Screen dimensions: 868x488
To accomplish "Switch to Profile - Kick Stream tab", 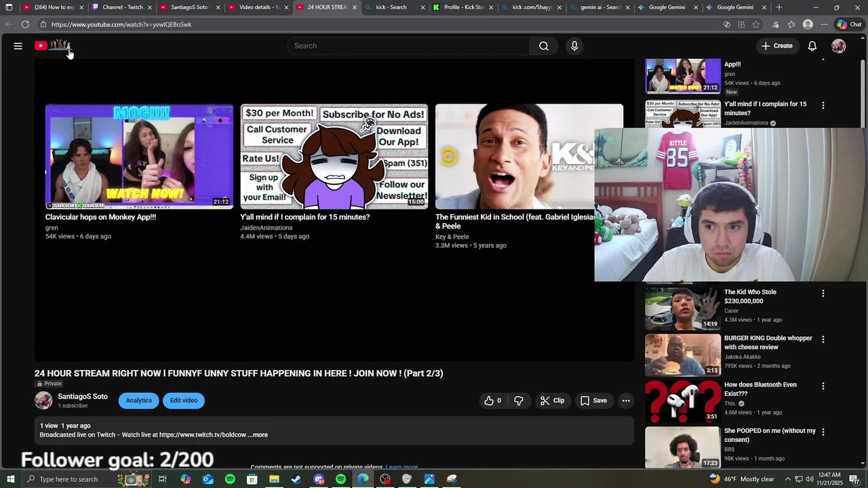I will pos(463,7).
